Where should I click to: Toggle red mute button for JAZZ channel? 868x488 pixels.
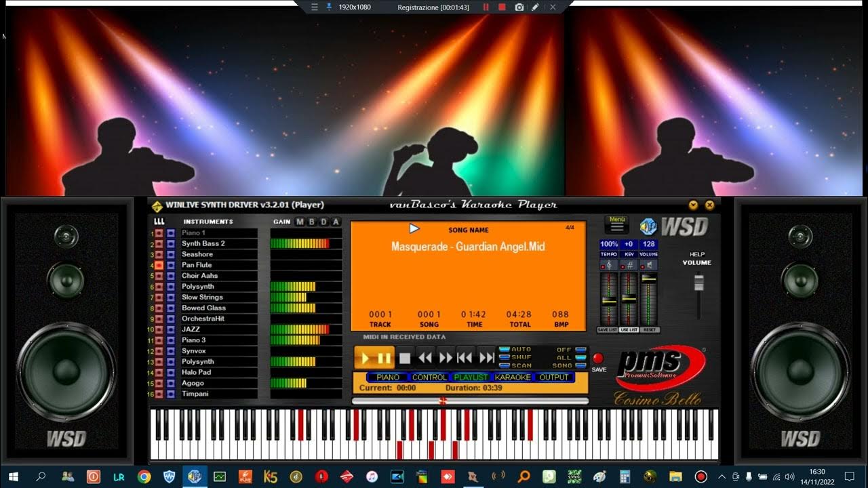coord(159,329)
